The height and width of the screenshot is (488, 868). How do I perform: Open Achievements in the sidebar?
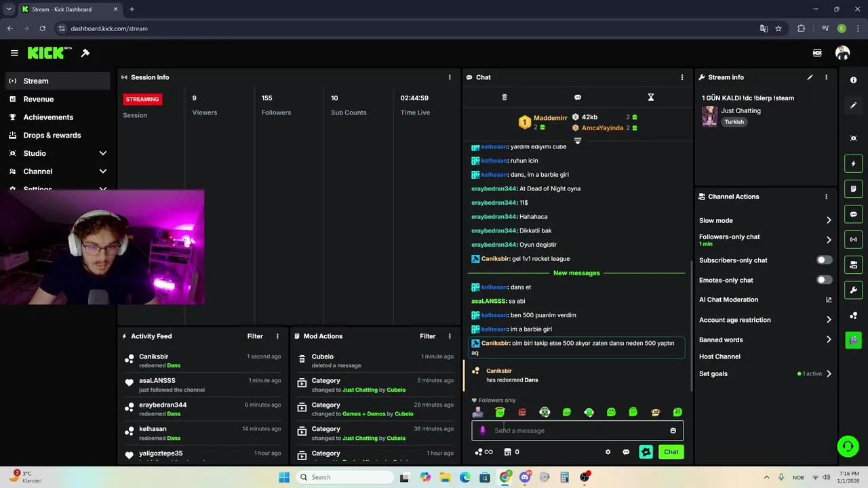tap(58, 117)
